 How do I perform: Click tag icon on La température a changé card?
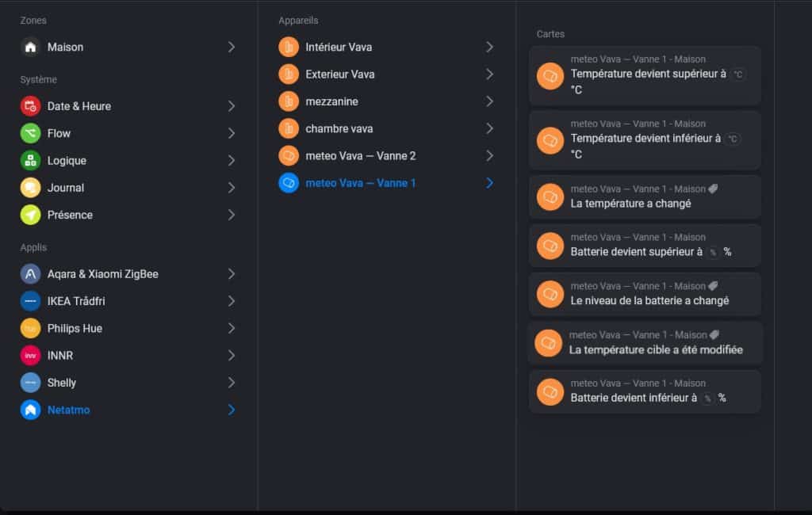click(x=713, y=189)
